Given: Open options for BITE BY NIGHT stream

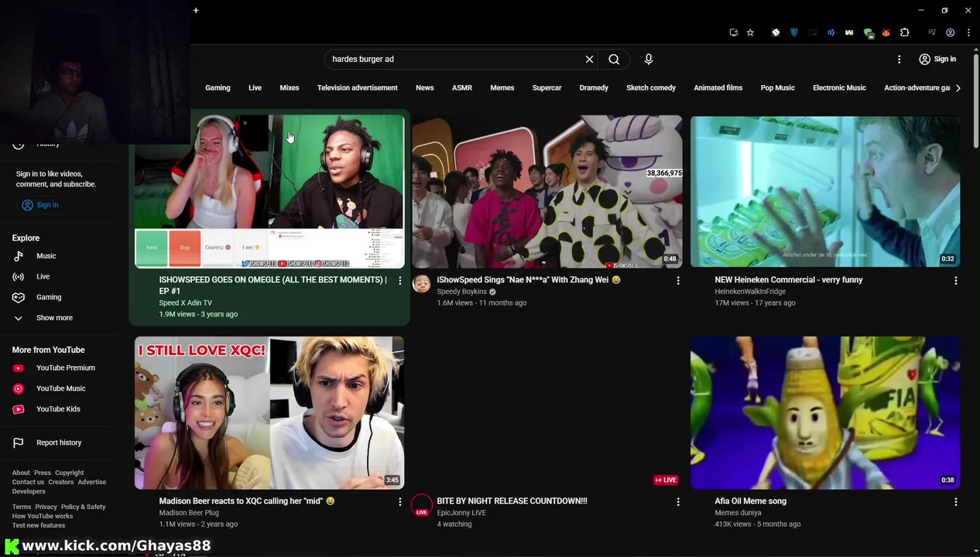Looking at the screenshot, I should coord(678,502).
